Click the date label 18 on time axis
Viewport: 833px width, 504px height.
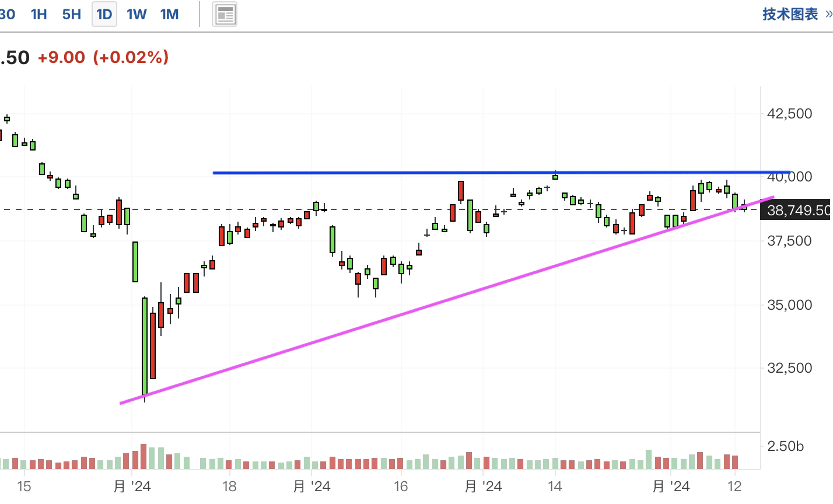pyautogui.click(x=229, y=486)
